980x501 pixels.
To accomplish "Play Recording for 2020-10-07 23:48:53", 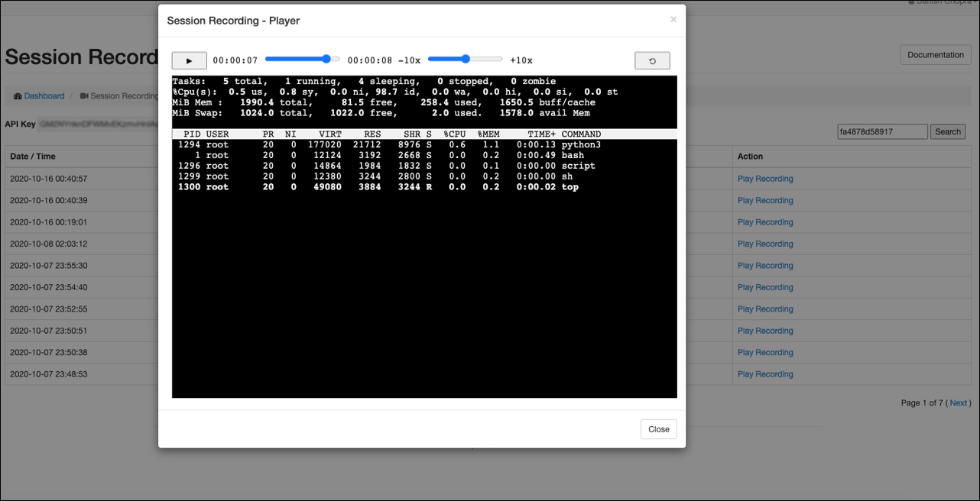I will click(x=765, y=374).
